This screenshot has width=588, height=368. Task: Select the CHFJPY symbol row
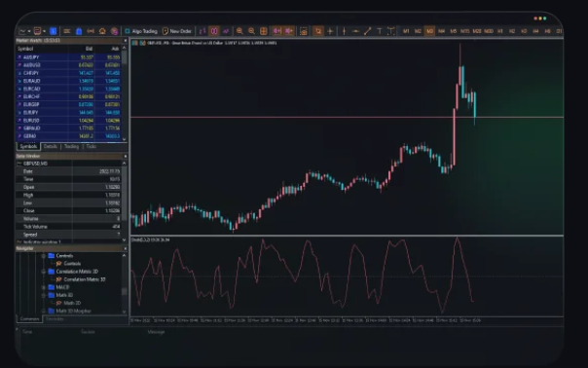click(x=68, y=73)
